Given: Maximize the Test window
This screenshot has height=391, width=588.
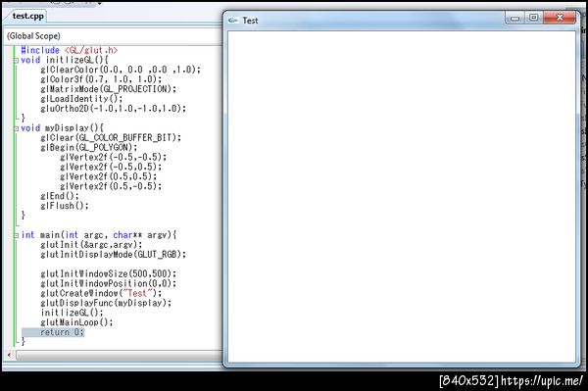Looking at the screenshot, I should 533,18.
